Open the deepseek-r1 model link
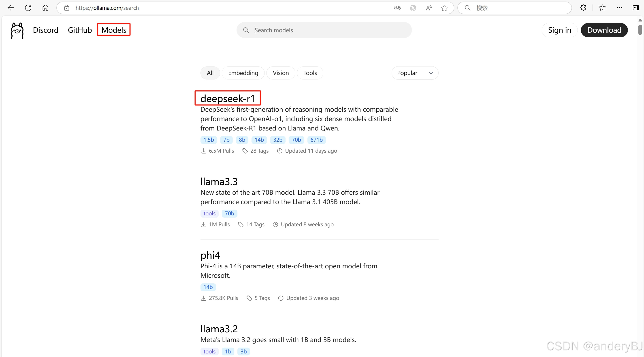This screenshot has height=357, width=644. click(x=228, y=98)
